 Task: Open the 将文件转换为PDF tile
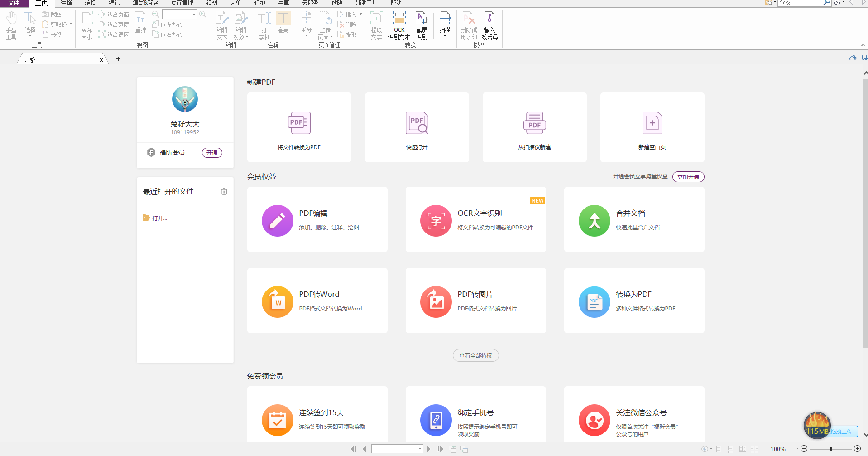point(299,127)
